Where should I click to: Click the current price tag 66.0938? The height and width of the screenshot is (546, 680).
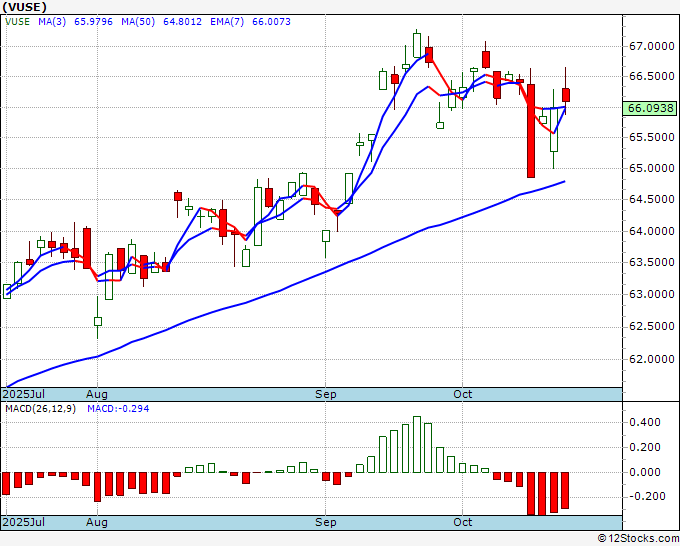coord(649,108)
